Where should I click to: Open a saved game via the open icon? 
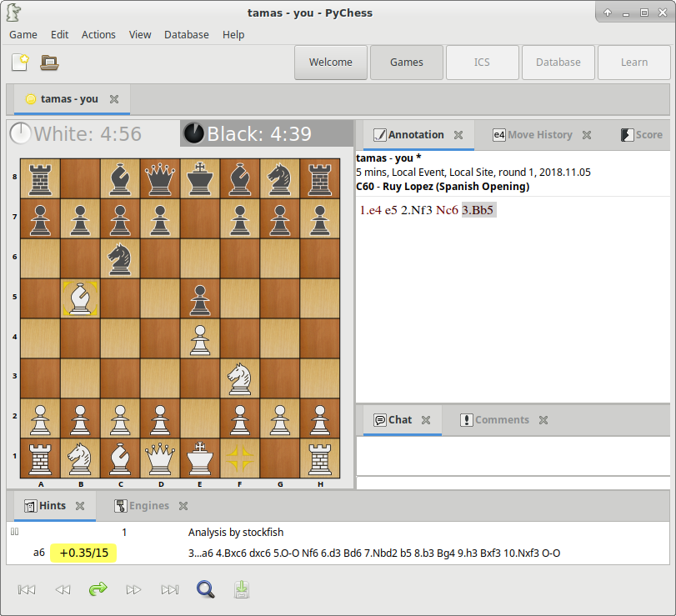click(48, 62)
